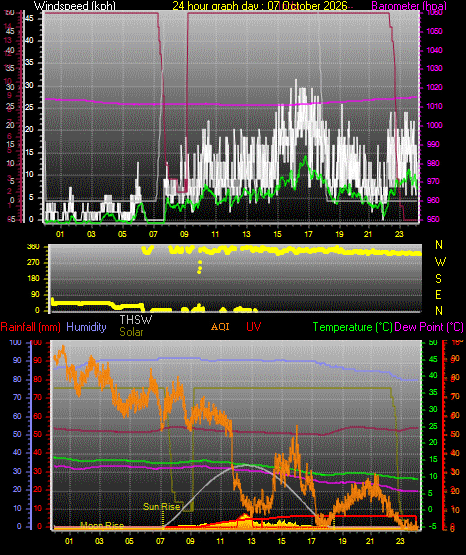Click the '1010' barometer axis value
The image size is (466, 555).
tap(434, 106)
